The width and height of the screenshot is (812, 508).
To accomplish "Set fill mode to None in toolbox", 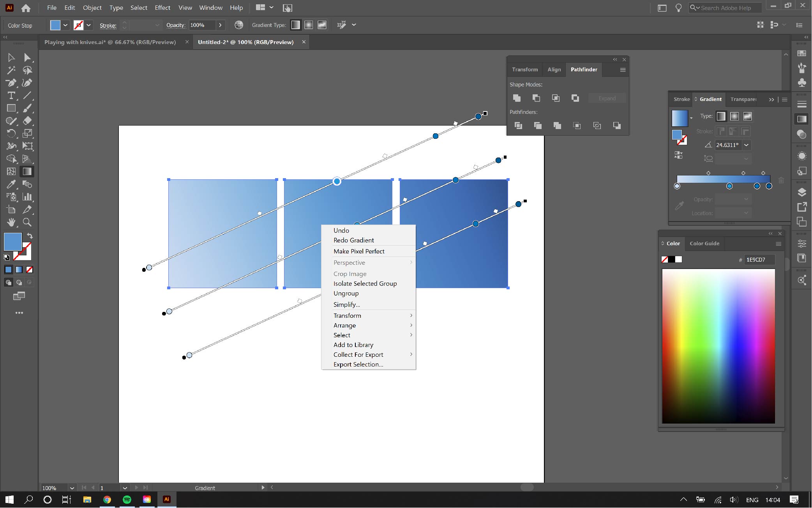I will pos(30,269).
